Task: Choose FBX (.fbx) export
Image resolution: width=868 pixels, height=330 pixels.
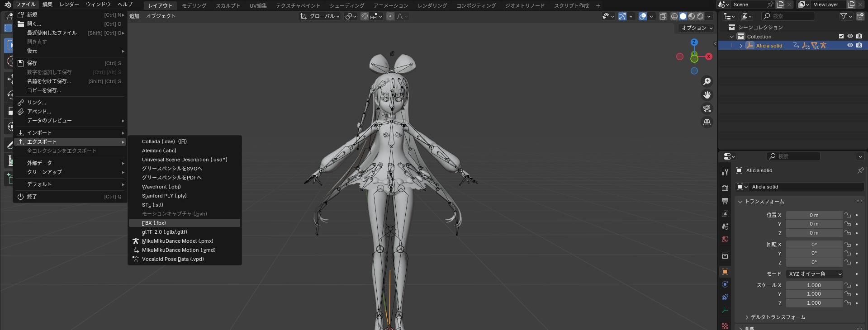Action: (x=185, y=223)
